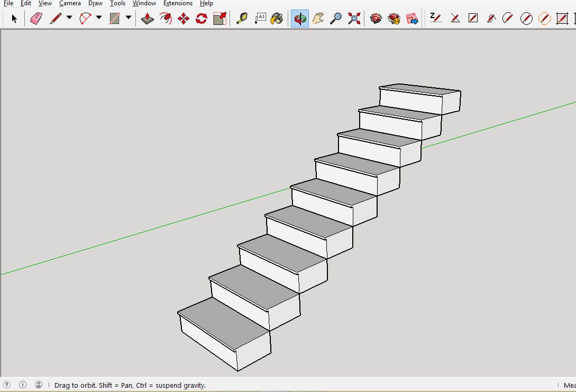The image size is (576, 392).
Task: Select the Tape Measure tool
Action: [242, 19]
